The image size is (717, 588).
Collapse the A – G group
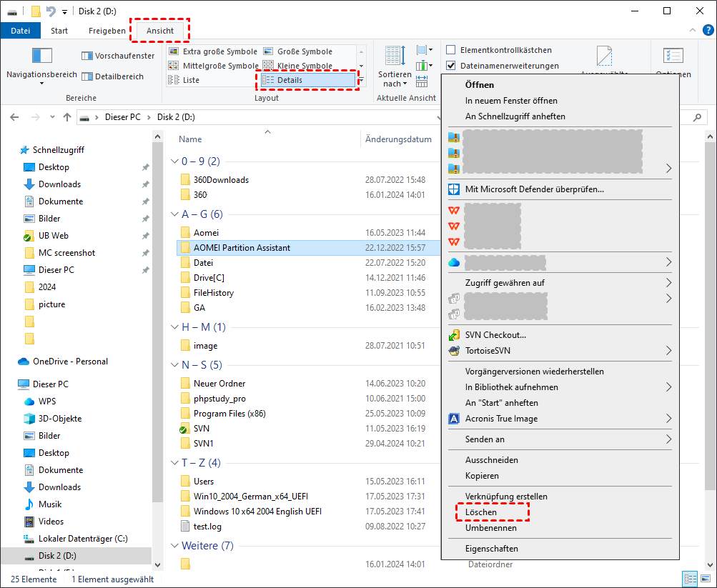pos(174,214)
